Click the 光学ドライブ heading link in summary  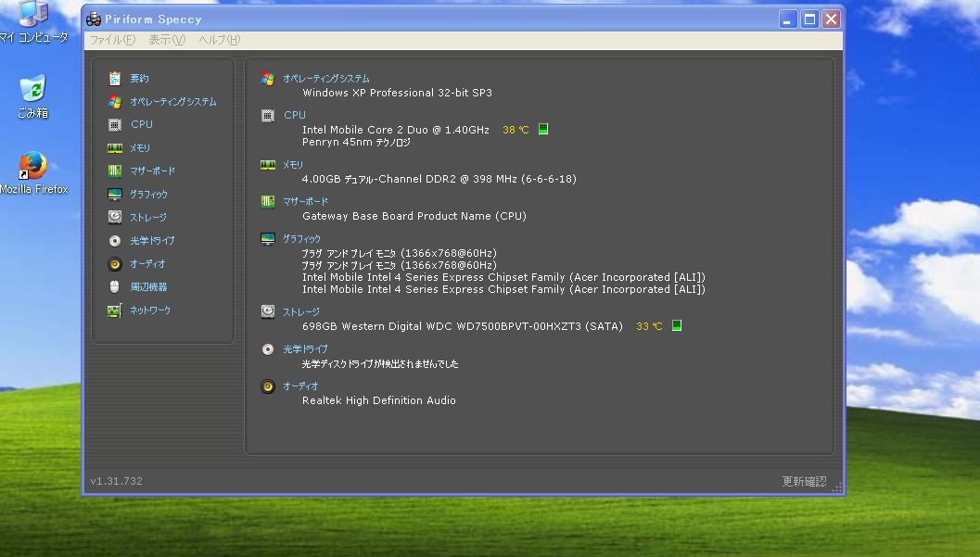click(306, 349)
